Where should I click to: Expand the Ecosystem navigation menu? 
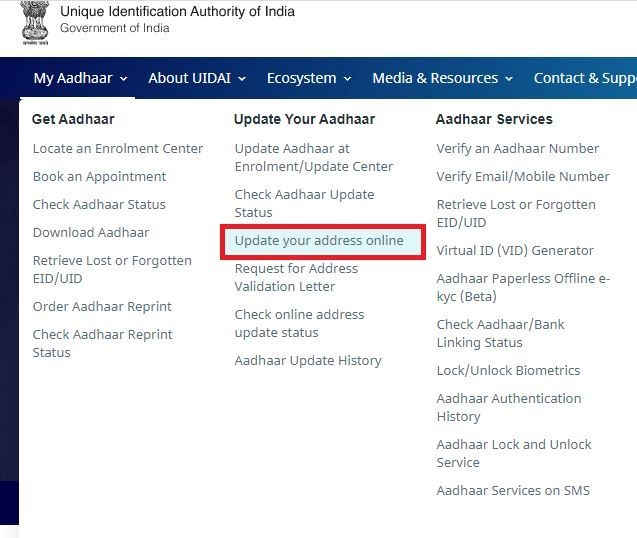(309, 78)
